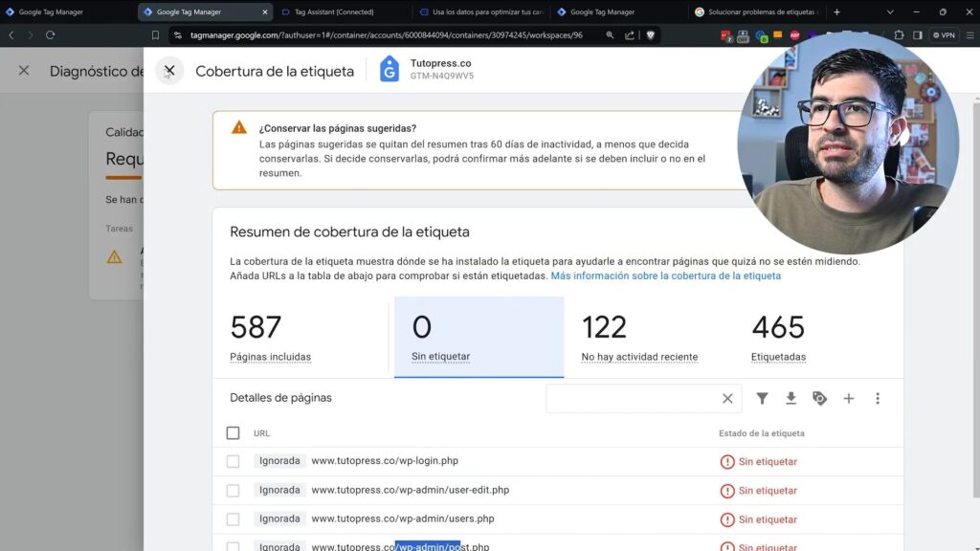The height and width of the screenshot is (551, 980).
Task: Open the VPN button
Action: [x=944, y=35]
